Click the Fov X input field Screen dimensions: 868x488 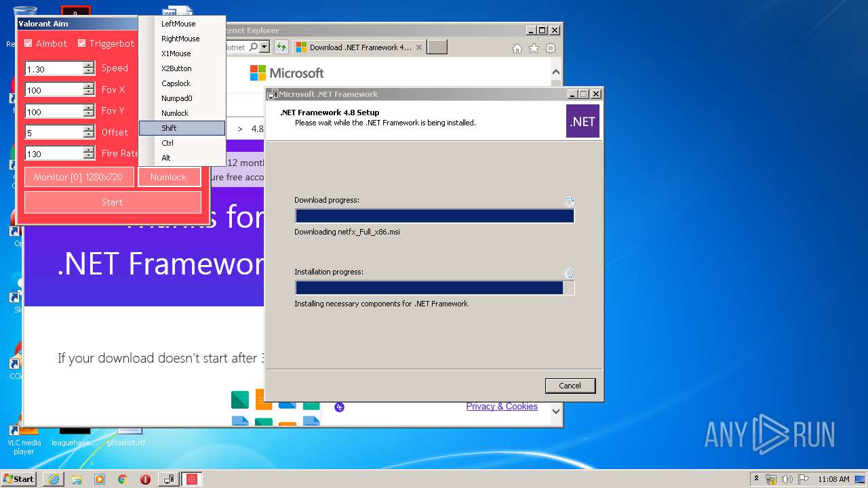pos(54,89)
